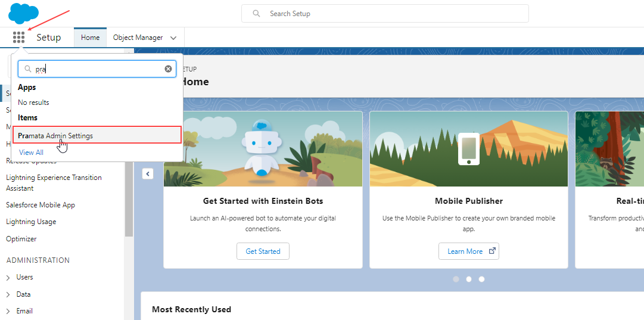644x320 pixels.
Task: Expand the Data tree section
Action: tap(8, 294)
